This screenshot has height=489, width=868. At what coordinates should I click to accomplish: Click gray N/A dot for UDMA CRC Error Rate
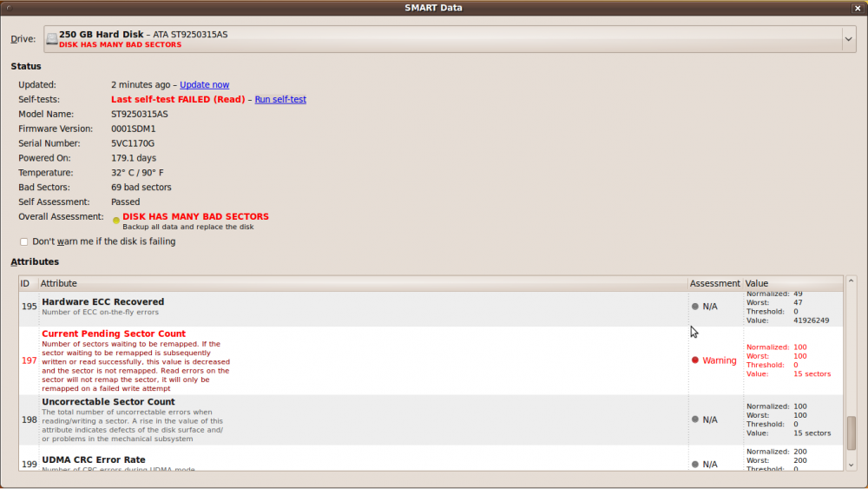(695, 464)
